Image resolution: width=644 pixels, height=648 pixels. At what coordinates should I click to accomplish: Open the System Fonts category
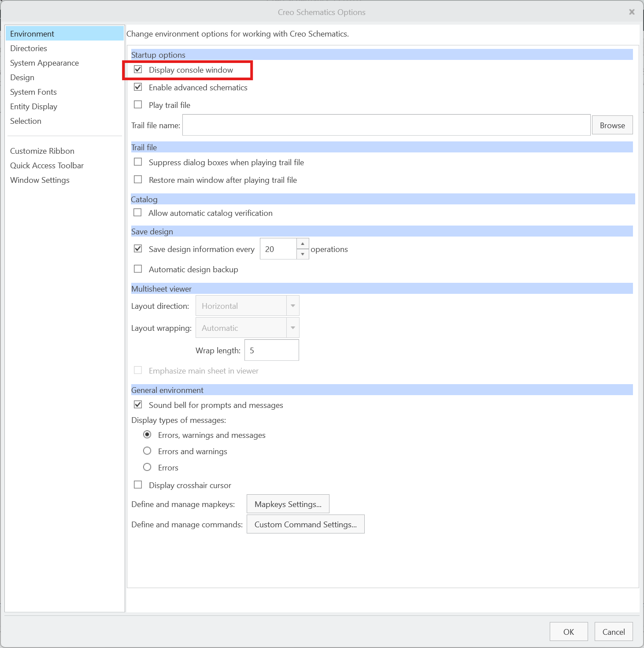click(x=65, y=92)
